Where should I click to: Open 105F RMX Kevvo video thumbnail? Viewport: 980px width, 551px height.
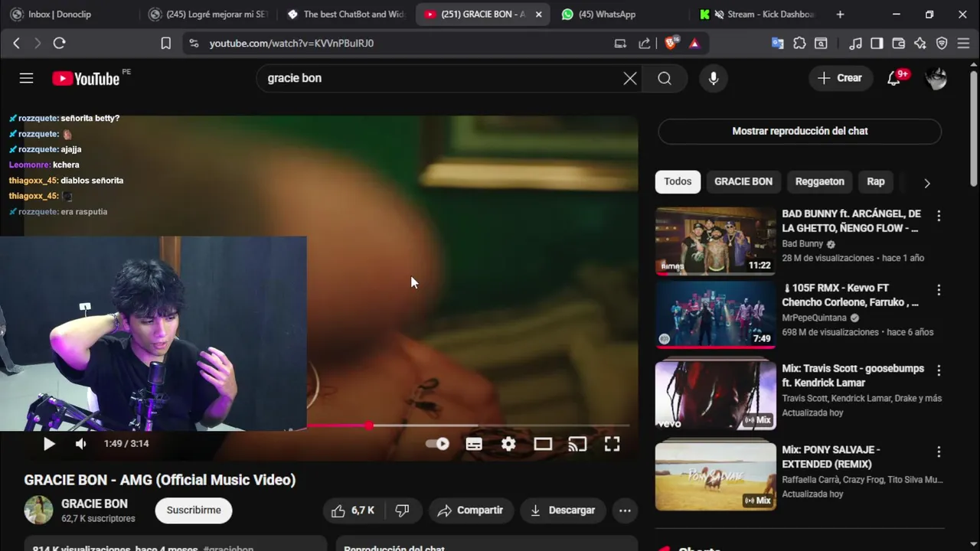click(715, 315)
